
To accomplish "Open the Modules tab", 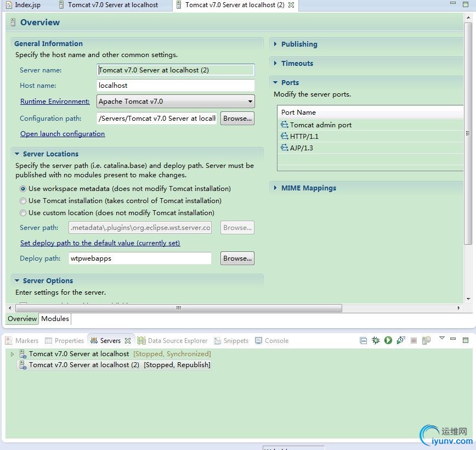I will coord(55,318).
